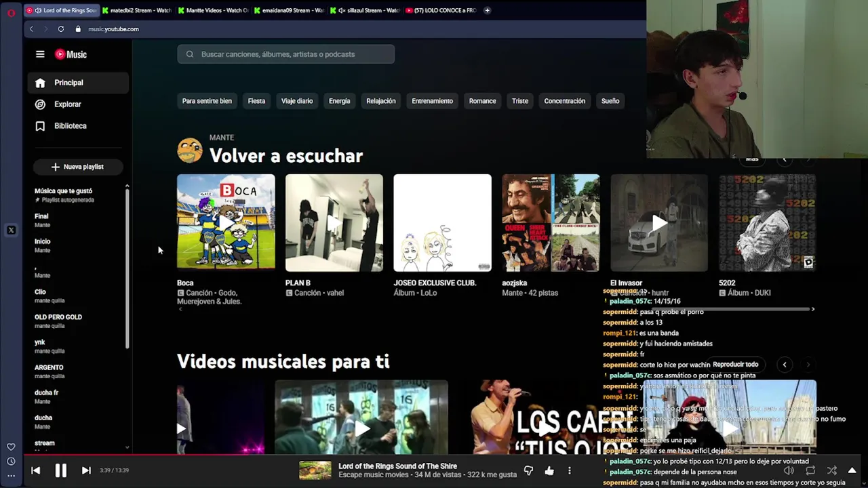
Task: Open Biblioteca in sidebar
Action: coord(78,126)
